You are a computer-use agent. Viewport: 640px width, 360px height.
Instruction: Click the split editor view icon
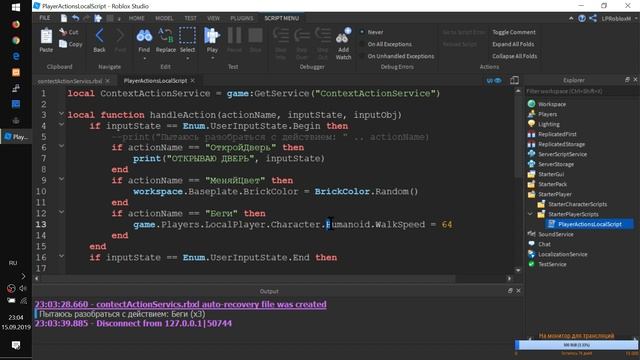[x=514, y=80]
